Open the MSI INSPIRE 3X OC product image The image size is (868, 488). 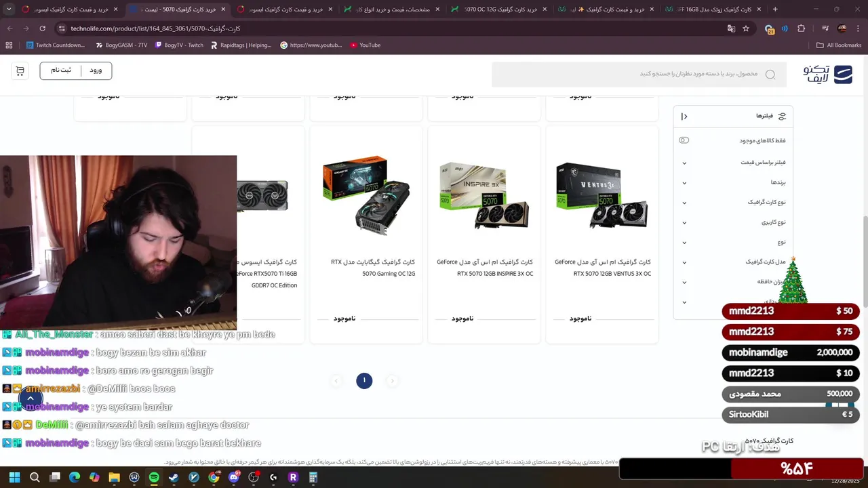click(484, 195)
